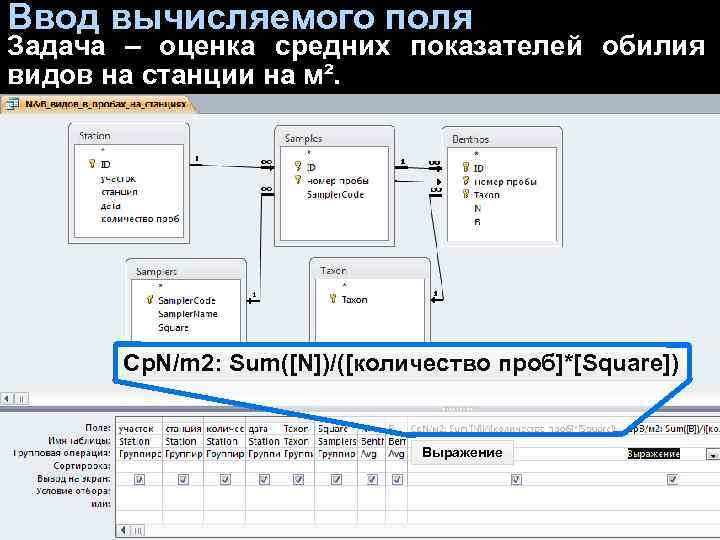This screenshot has width=720, height=540.
Task: Click the key icon beside номер пробы in the Samples table
Action: (298, 180)
